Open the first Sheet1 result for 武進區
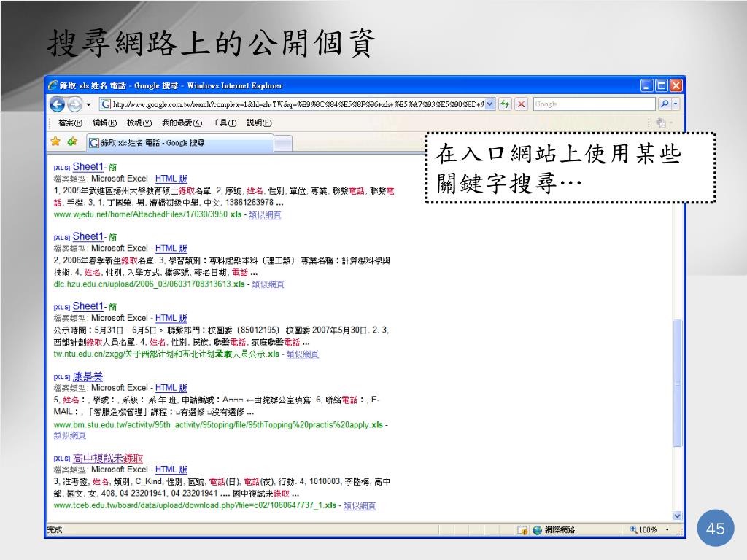This screenshot has height=560, width=747. [x=88, y=167]
